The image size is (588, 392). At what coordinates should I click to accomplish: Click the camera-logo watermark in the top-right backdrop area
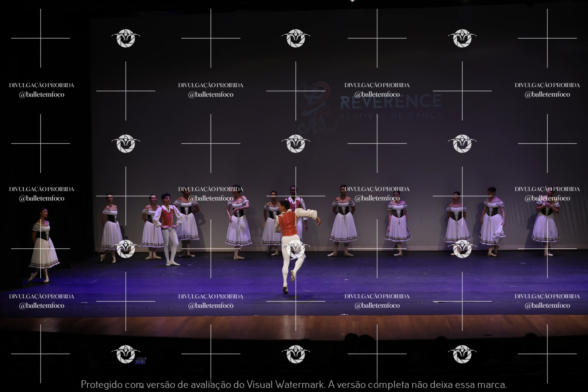462,38
